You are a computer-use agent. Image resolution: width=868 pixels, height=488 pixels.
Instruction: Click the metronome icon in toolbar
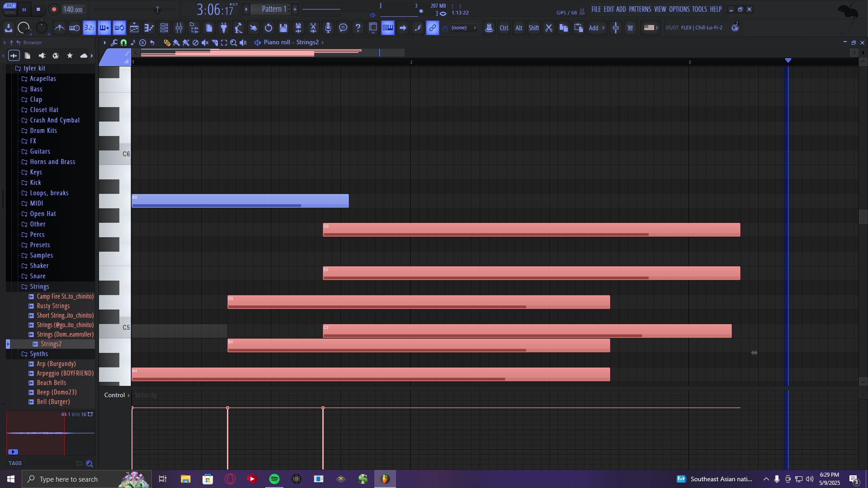coord(59,28)
